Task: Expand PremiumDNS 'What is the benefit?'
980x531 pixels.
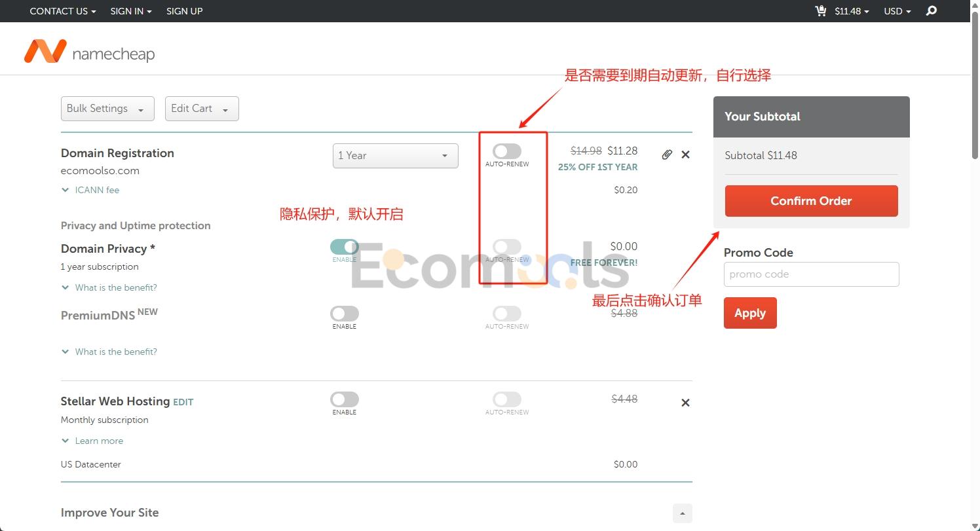Action: (109, 352)
